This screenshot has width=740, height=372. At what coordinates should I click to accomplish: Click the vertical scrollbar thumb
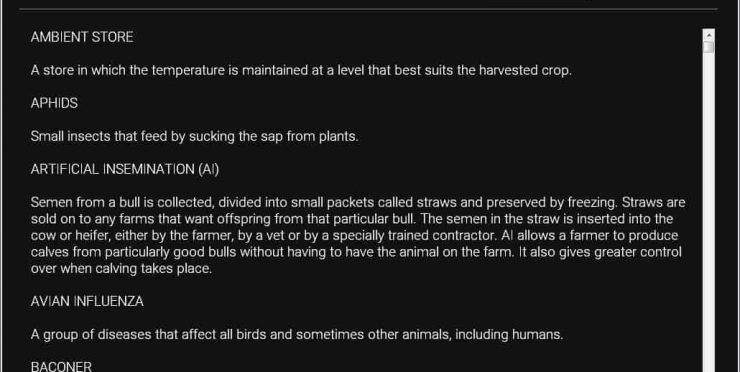coord(708,47)
